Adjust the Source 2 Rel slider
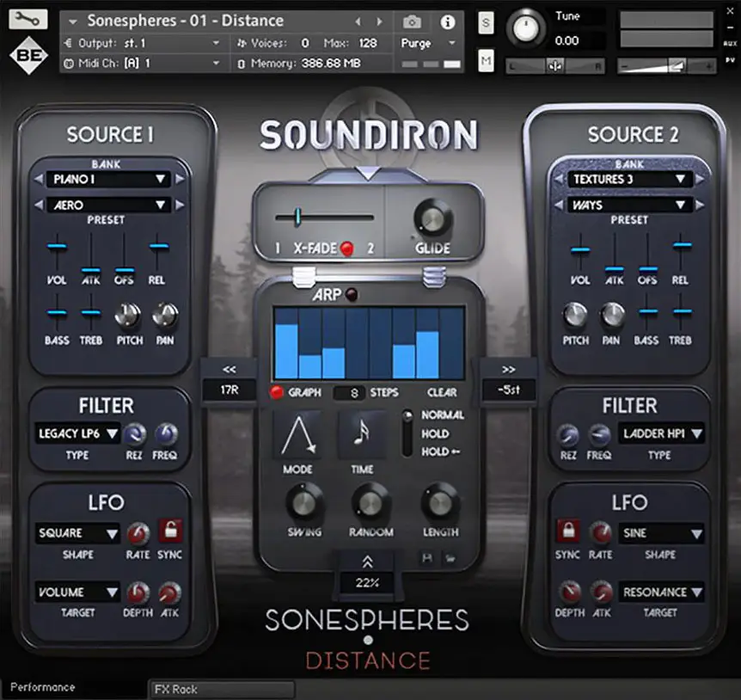 [x=682, y=246]
